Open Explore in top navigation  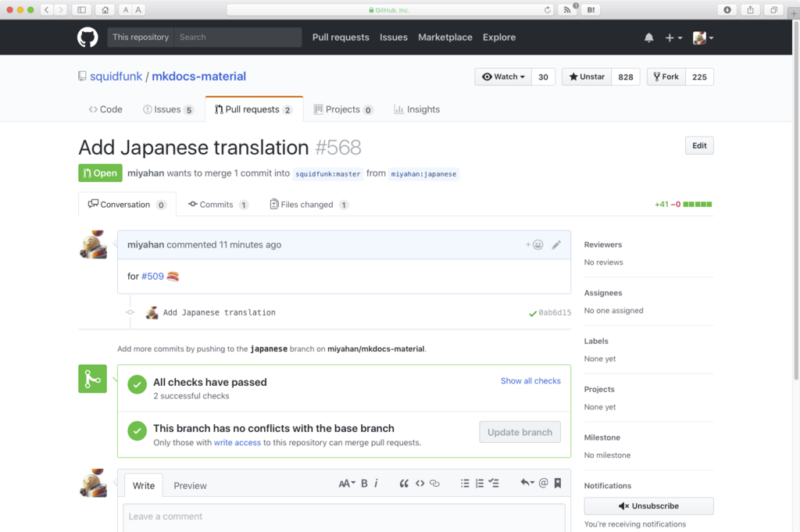[x=499, y=37]
